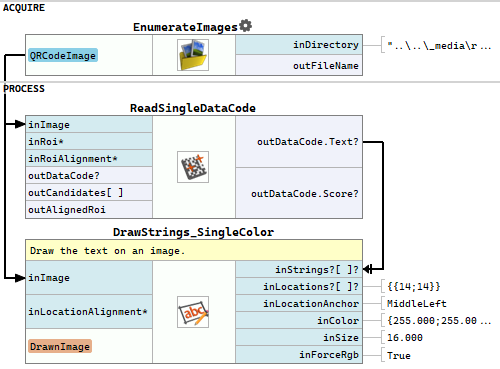Click the ReadSingleDataCode filter title
Image resolution: width=500 pixels, height=369 pixels.
point(193,108)
